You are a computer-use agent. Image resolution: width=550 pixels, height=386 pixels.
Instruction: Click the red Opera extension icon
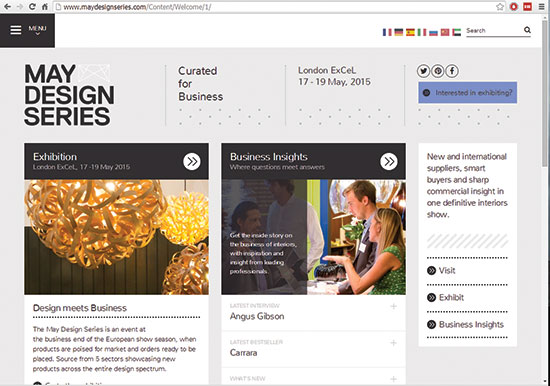(514, 7)
